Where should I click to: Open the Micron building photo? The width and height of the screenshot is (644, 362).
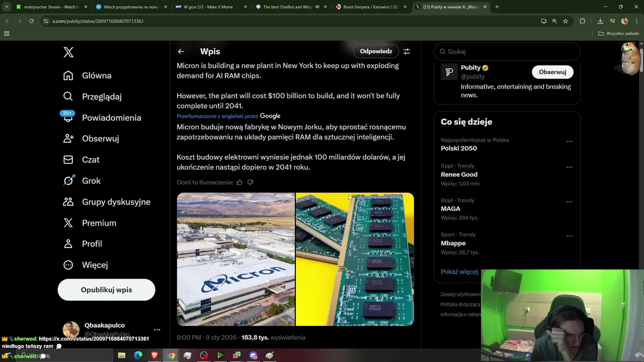point(235,259)
